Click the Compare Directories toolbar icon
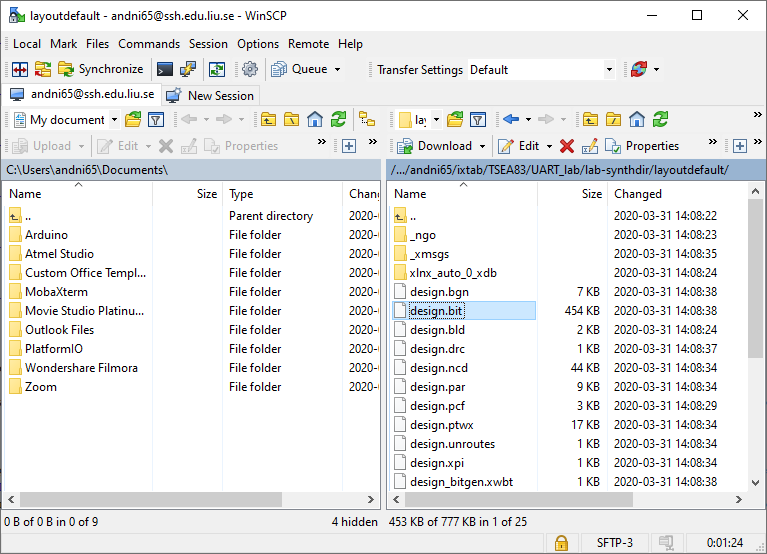The width and height of the screenshot is (767, 554). (x=20, y=69)
